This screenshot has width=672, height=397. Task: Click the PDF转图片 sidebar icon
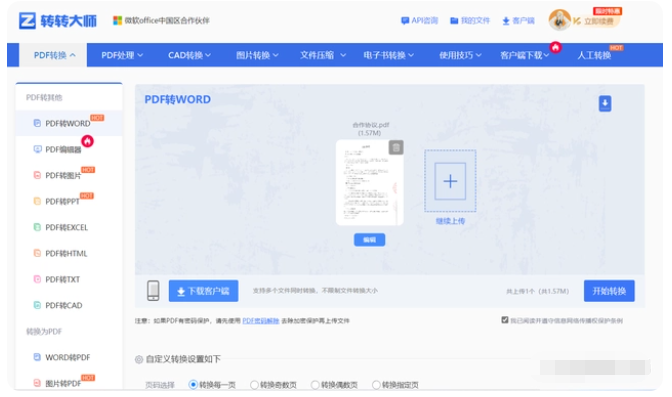pos(37,175)
